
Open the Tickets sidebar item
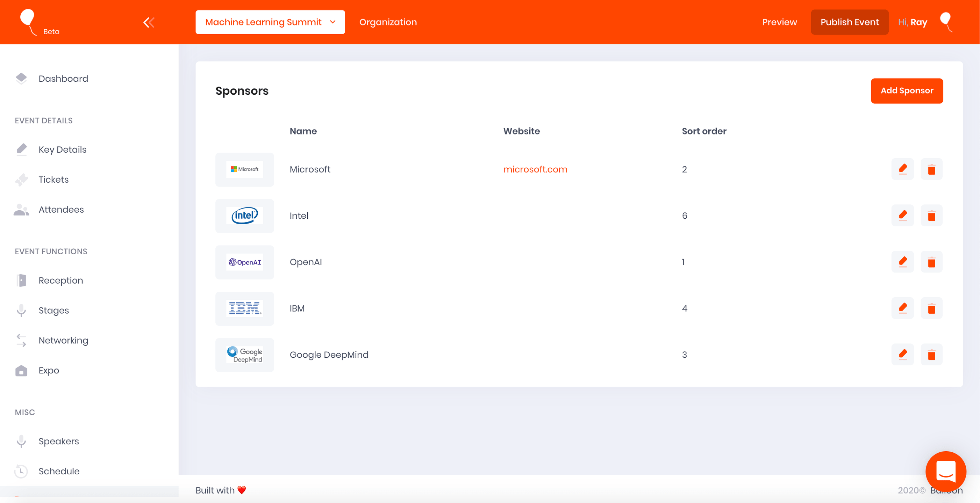(x=53, y=180)
